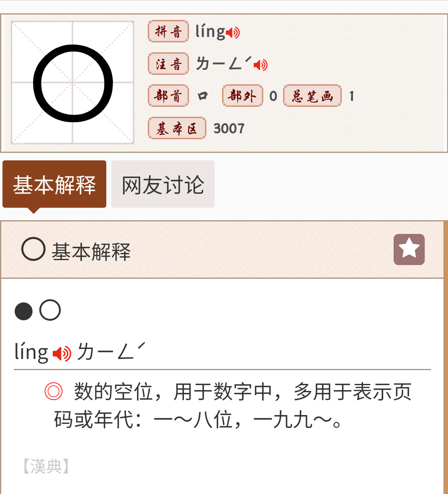The width and height of the screenshot is (448, 494).
Task: Click the 〇 character beside the black bullet
Action: point(50,310)
